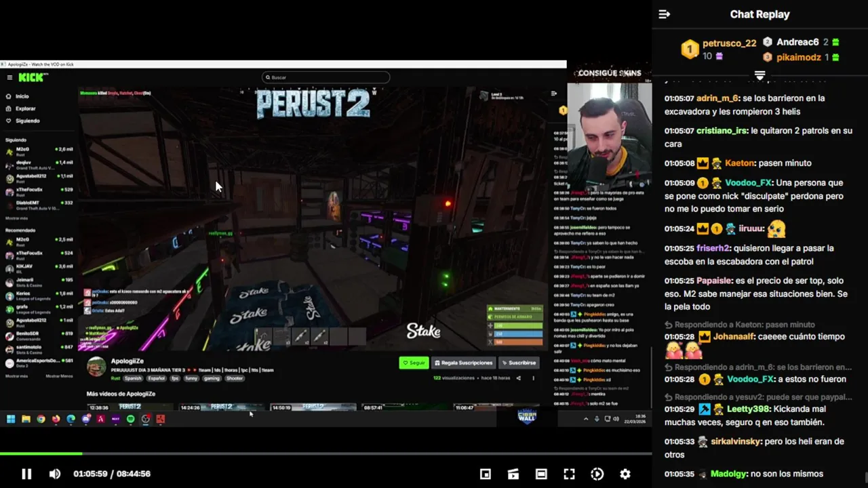Screen dimensions: 868x488
Task: Open video thumbnail with duration 08:57:41
Action: [404, 407]
